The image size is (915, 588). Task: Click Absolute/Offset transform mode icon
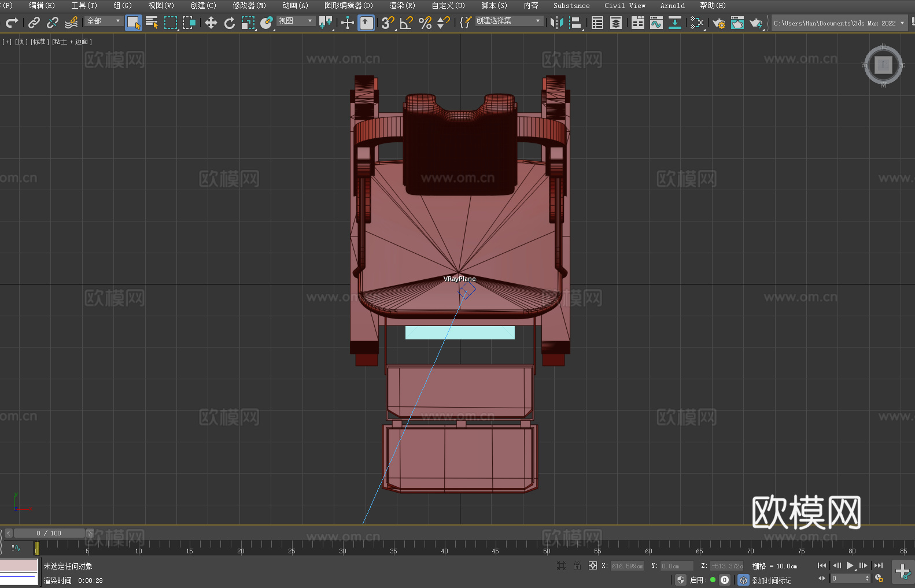coord(593,565)
